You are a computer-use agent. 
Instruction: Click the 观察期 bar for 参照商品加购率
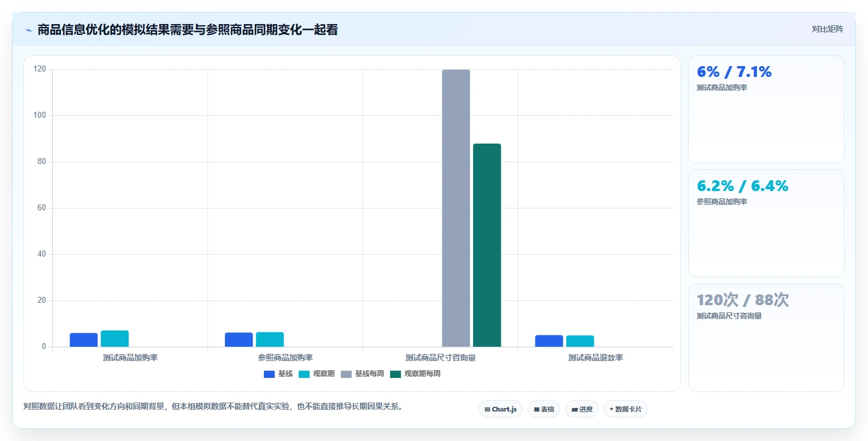(x=270, y=339)
